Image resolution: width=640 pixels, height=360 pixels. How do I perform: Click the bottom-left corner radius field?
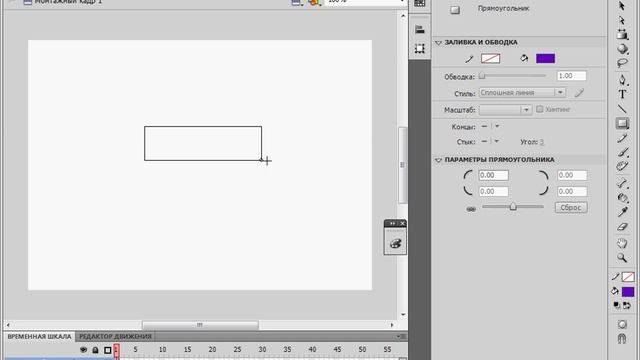pos(493,191)
